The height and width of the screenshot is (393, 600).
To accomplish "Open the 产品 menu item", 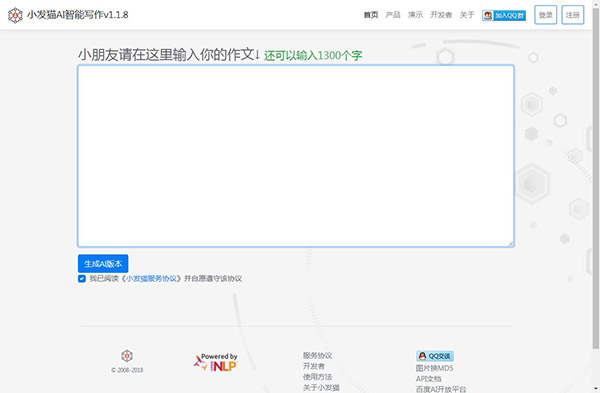I will coord(393,15).
